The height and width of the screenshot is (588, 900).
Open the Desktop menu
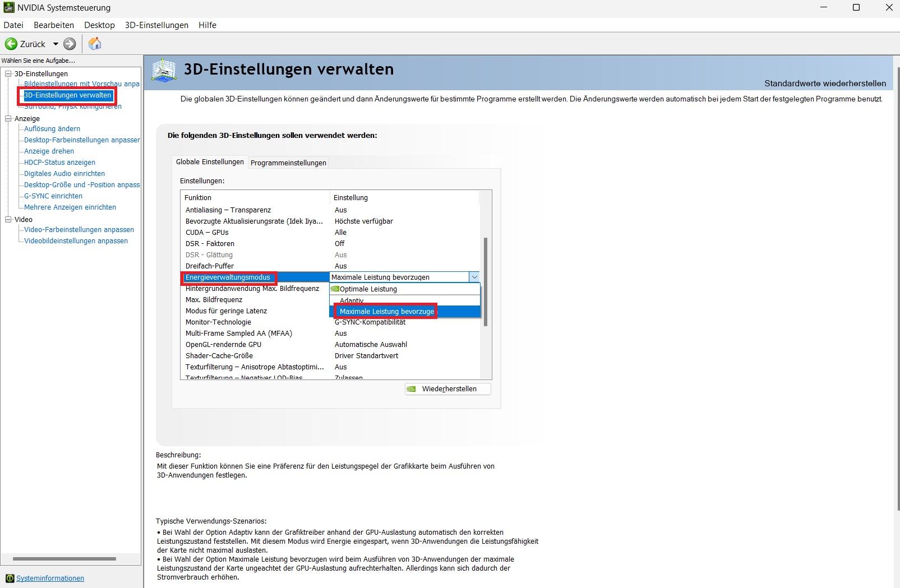pos(99,25)
